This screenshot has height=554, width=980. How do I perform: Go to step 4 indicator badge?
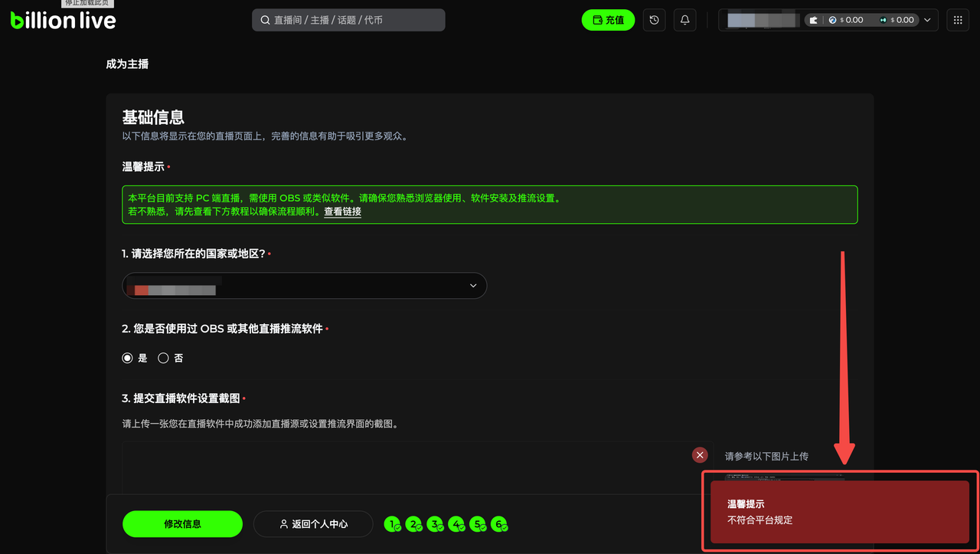click(x=456, y=524)
